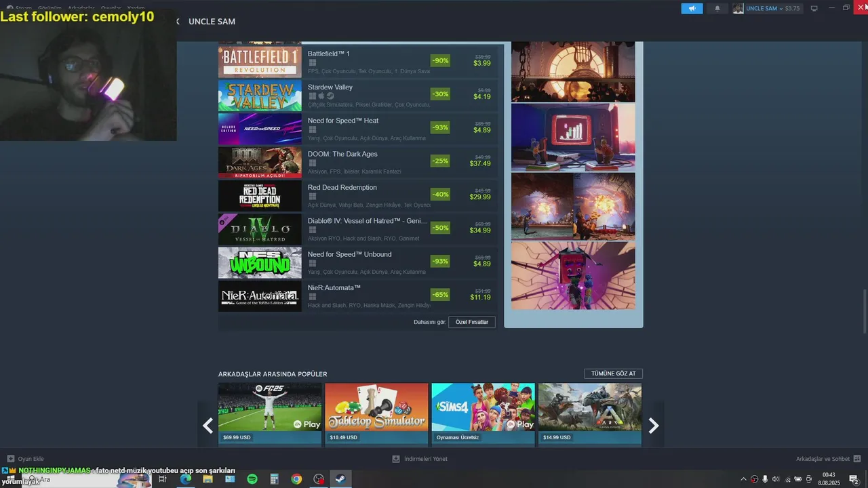The image size is (868, 488).
Task: Open the NFS Unbound capsule image
Action: (x=260, y=263)
